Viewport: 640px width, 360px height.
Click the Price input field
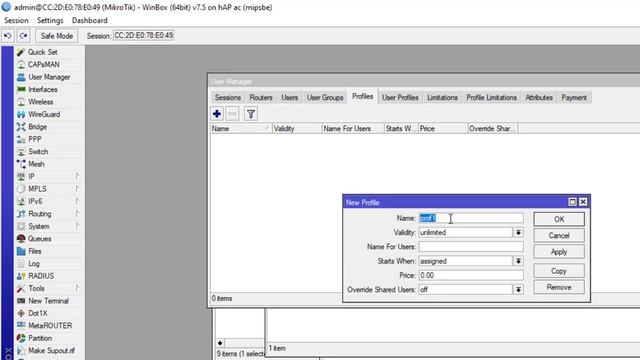[471, 275]
